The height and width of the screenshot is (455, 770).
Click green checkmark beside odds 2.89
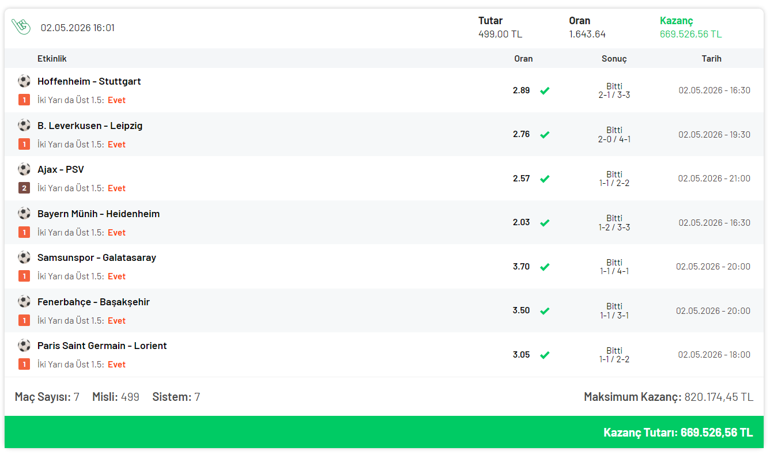click(545, 90)
